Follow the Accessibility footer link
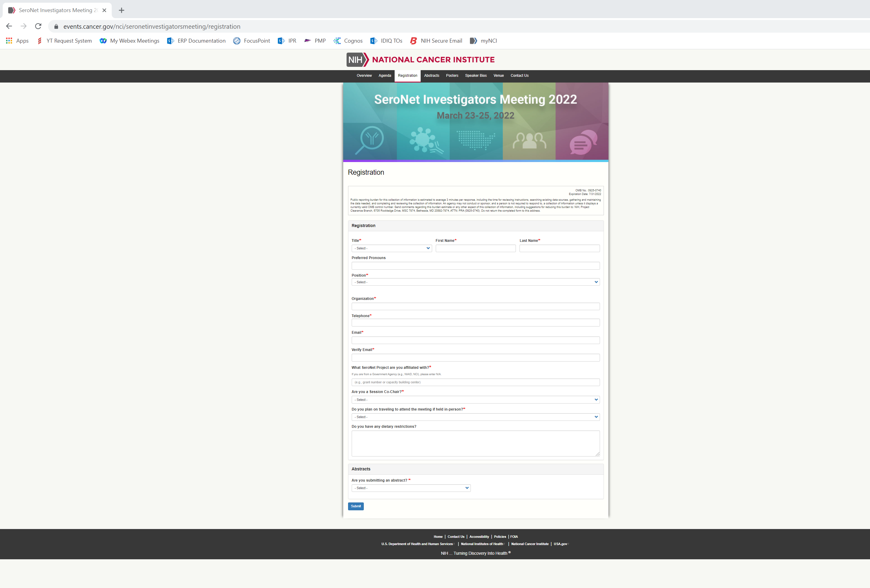 click(479, 537)
